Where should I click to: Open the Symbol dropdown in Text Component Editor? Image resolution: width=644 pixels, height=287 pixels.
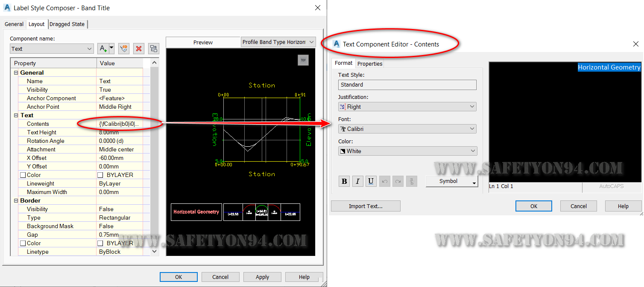tap(451, 181)
